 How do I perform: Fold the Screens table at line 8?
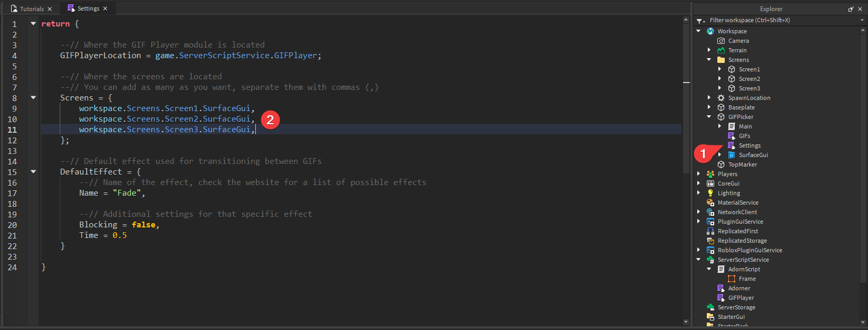click(33, 98)
